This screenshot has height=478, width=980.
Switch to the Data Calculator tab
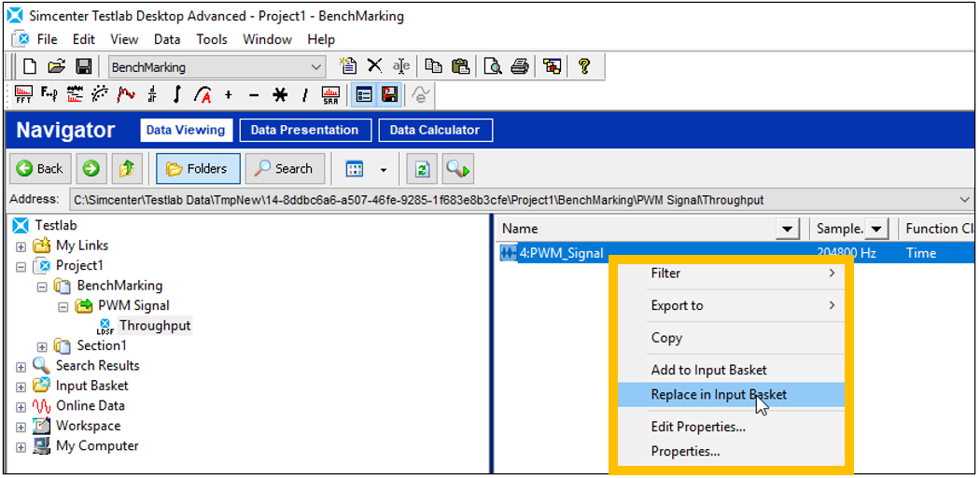pyautogui.click(x=435, y=130)
